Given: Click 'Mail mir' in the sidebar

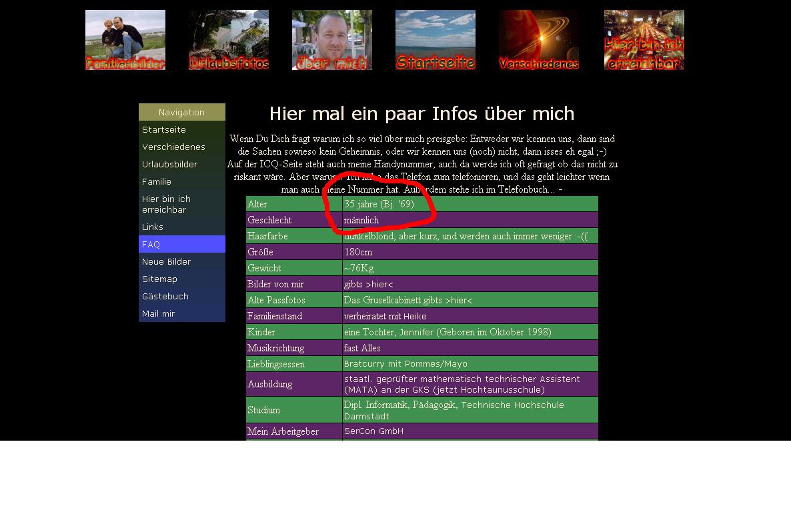Looking at the screenshot, I should point(158,313).
